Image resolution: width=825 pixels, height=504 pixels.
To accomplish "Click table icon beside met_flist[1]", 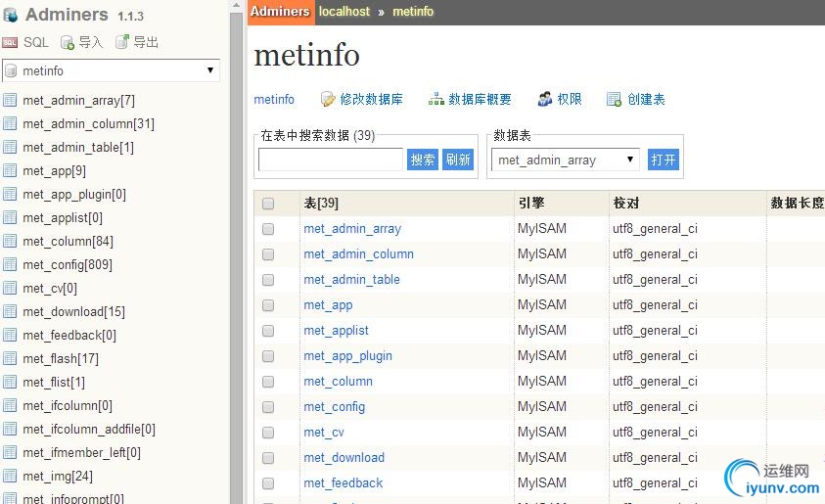I will pyautogui.click(x=10, y=382).
